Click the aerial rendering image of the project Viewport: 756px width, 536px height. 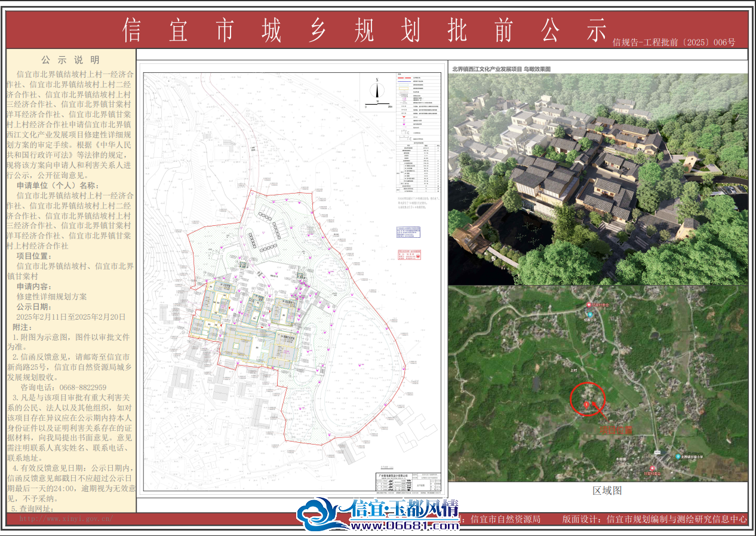[x=598, y=179]
